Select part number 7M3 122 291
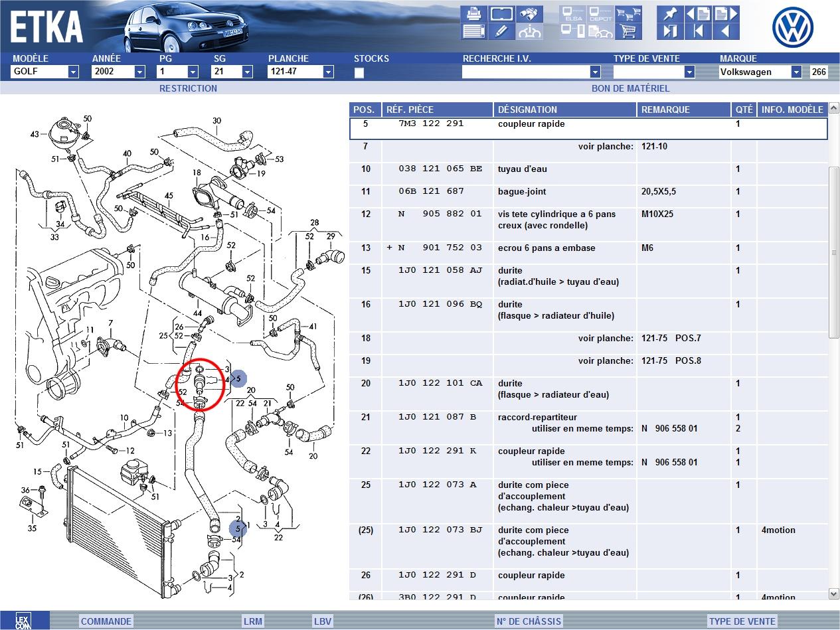Screen dimensions: 840x630 coord(431,123)
